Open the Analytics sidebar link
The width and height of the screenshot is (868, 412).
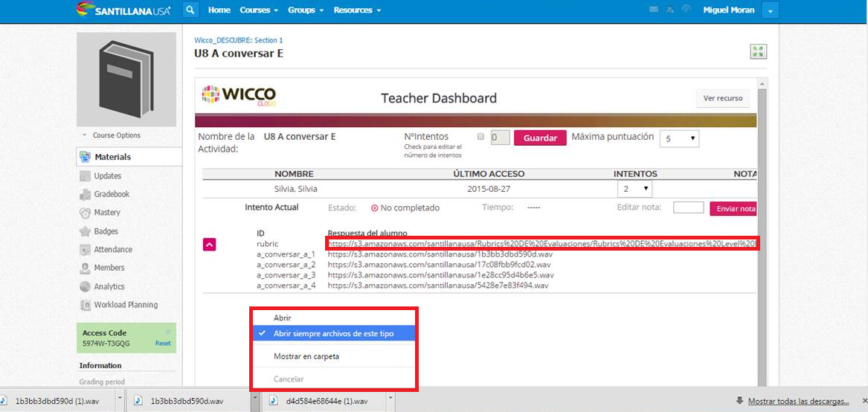coord(109,286)
